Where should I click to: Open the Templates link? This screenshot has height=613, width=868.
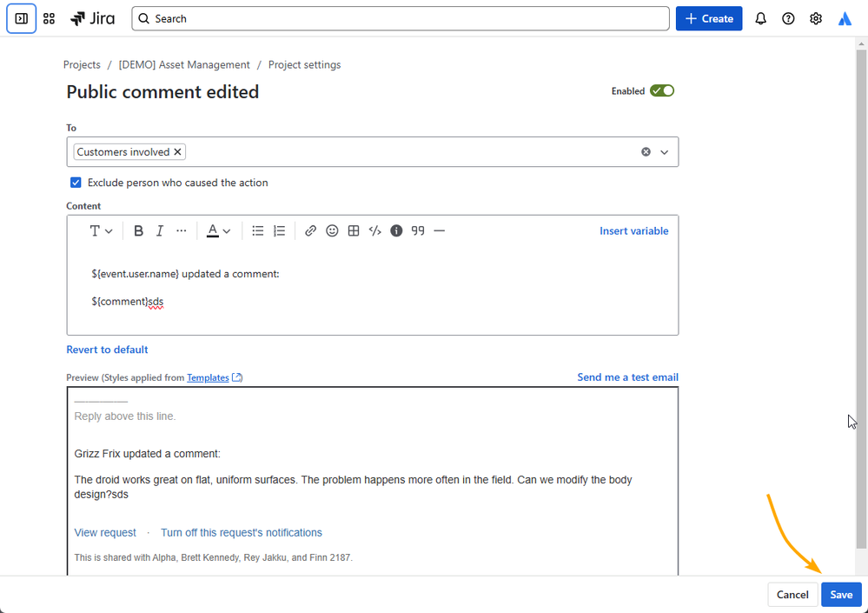click(x=208, y=377)
